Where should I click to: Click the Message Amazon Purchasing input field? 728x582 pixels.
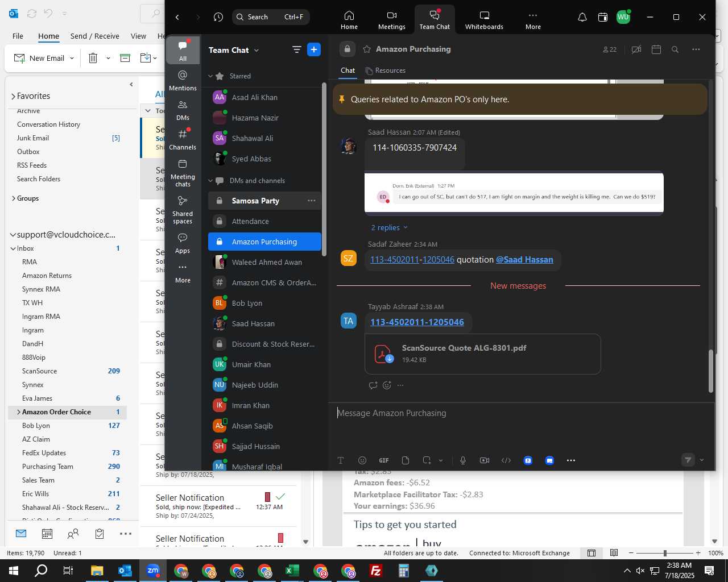coord(522,413)
